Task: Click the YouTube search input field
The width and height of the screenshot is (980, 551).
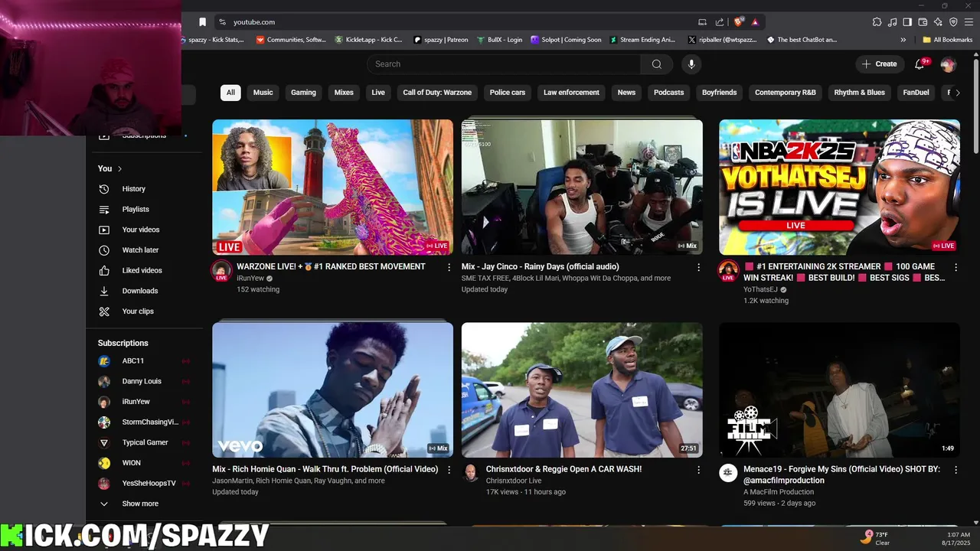Action: pos(504,64)
